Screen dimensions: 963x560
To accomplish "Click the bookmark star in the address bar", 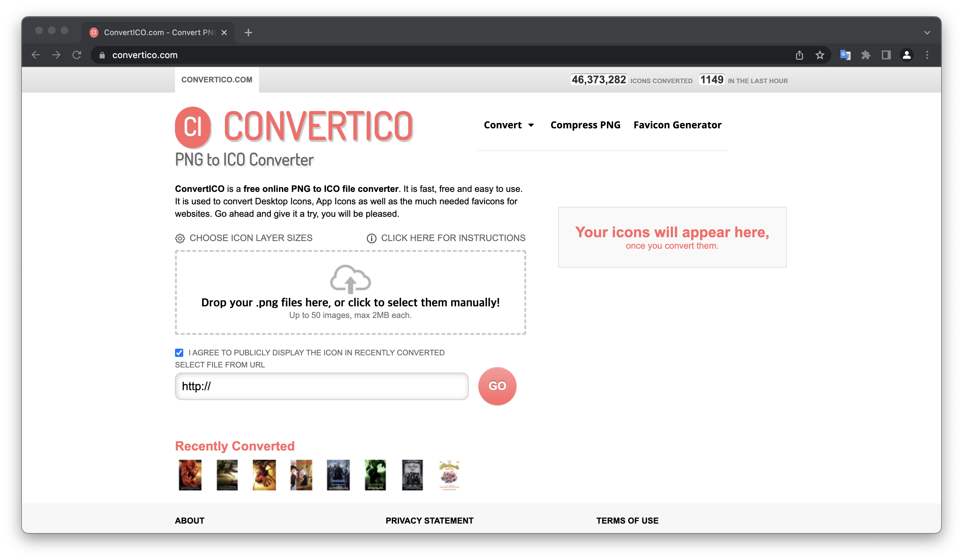I will [820, 55].
